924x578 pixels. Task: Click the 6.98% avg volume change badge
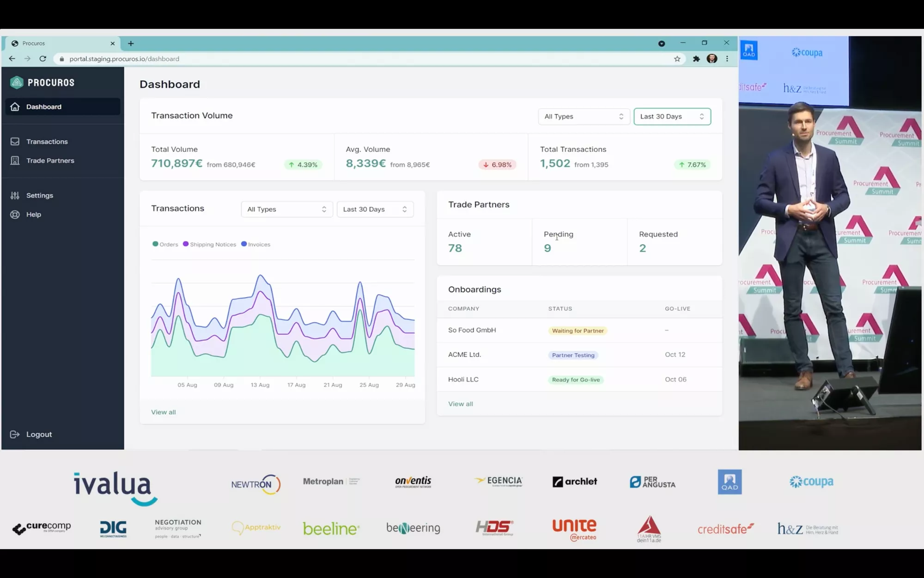497,165
